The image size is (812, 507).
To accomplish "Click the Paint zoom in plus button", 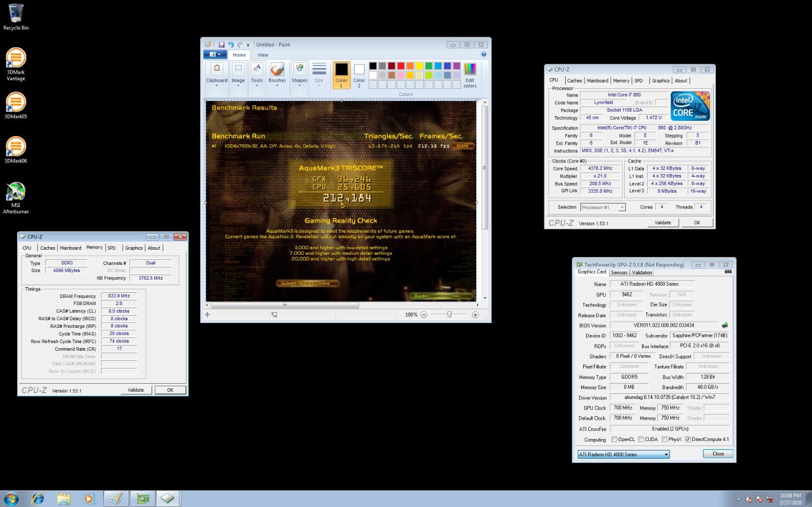I will tap(475, 315).
